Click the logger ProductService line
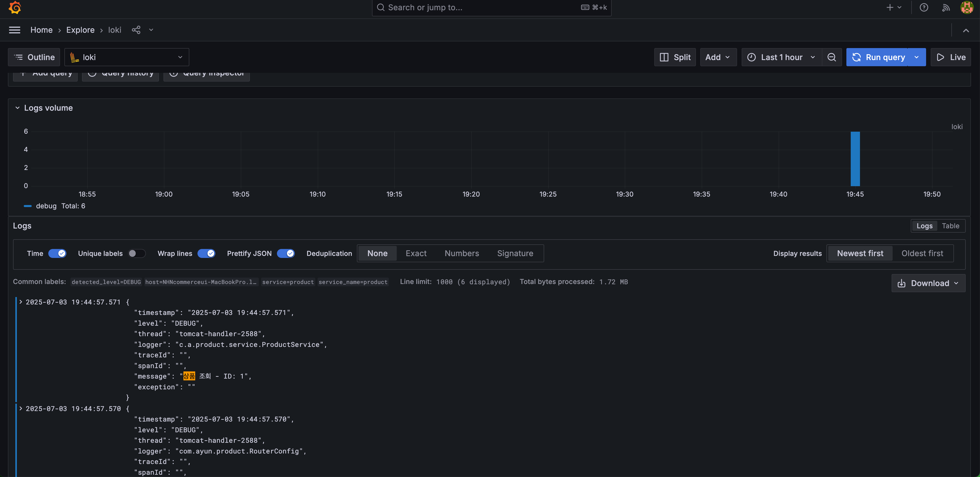This screenshot has width=980, height=477. [x=230, y=345]
